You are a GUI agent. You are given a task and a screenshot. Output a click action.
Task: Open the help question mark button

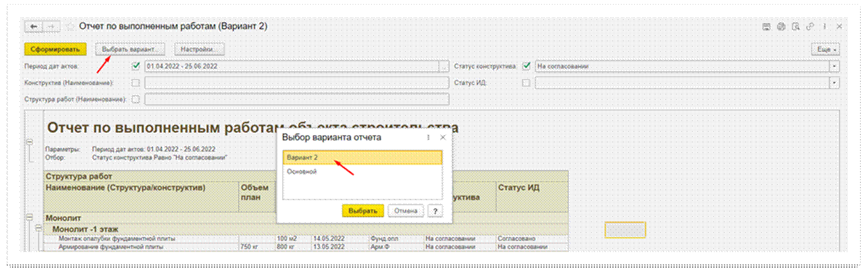(x=435, y=211)
